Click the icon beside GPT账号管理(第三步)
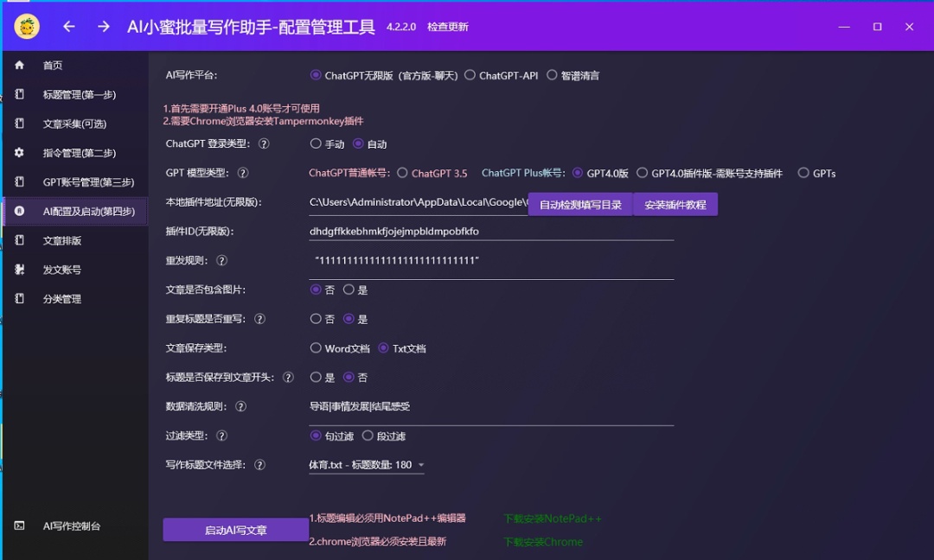This screenshot has height=560, width=934. [20, 181]
